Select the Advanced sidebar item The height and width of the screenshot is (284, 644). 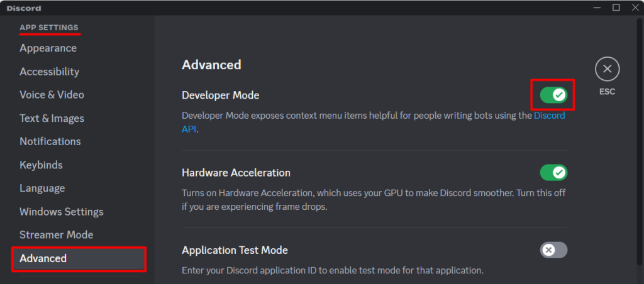[79, 259]
